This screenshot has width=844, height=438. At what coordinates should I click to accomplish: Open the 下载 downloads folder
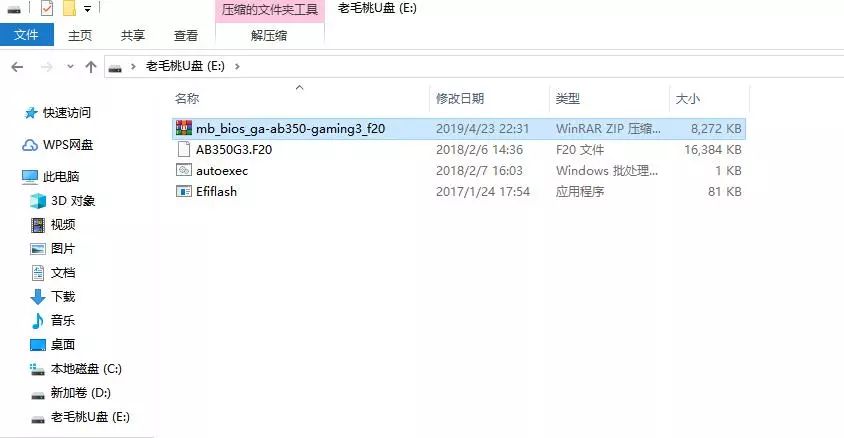pos(53,296)
